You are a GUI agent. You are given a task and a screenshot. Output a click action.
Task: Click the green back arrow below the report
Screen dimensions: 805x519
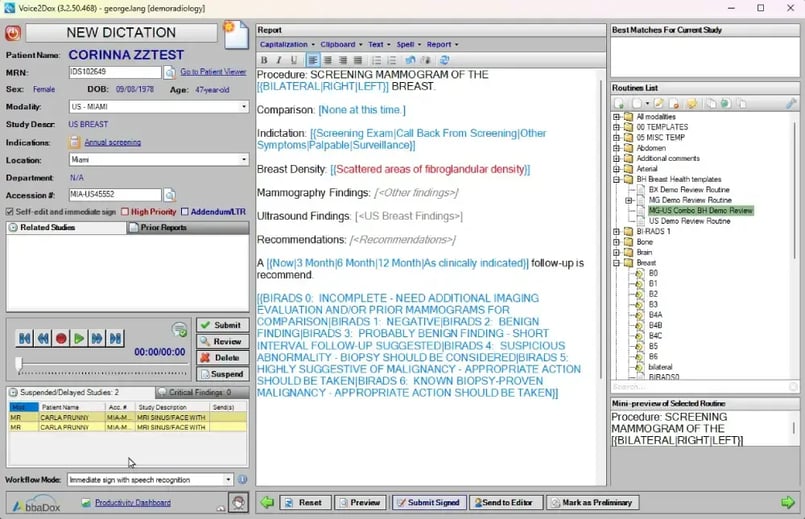pyautogui.click(x=267, y=502)
